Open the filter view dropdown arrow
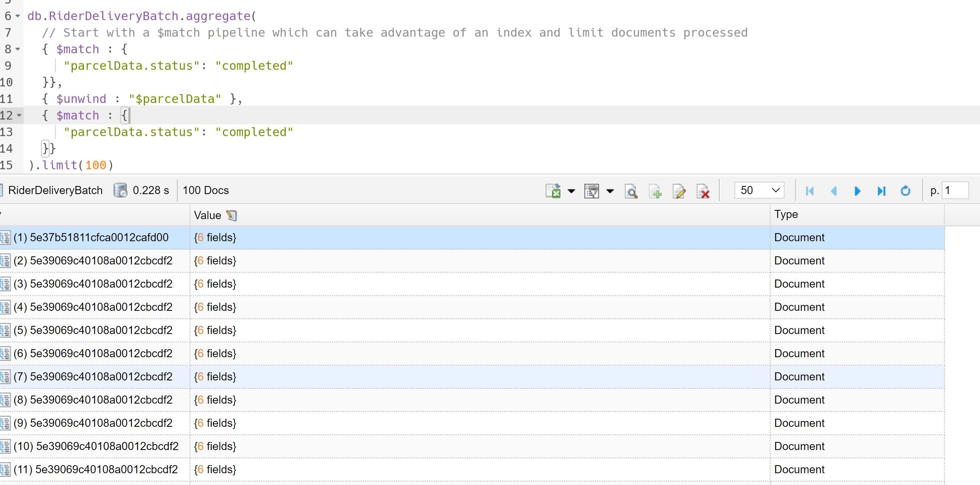This screenshot has width=980, height=485. tap(610, 191)
